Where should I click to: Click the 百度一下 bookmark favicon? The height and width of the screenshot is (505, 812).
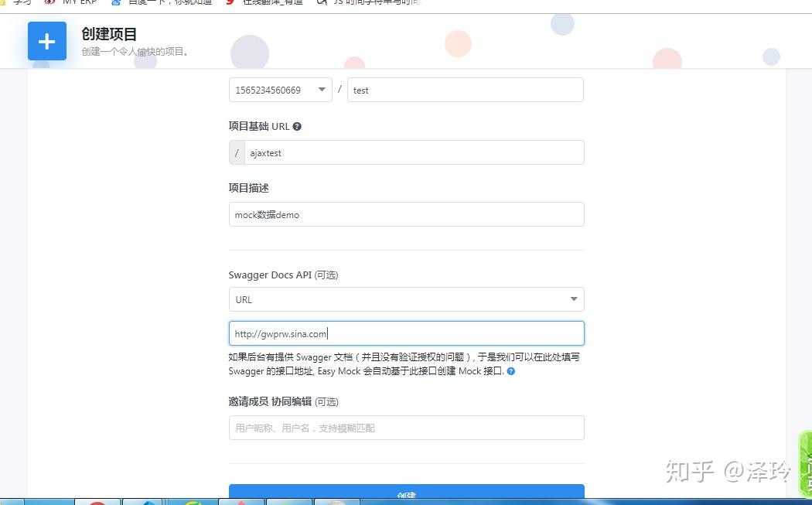click(x=118, y=2)
